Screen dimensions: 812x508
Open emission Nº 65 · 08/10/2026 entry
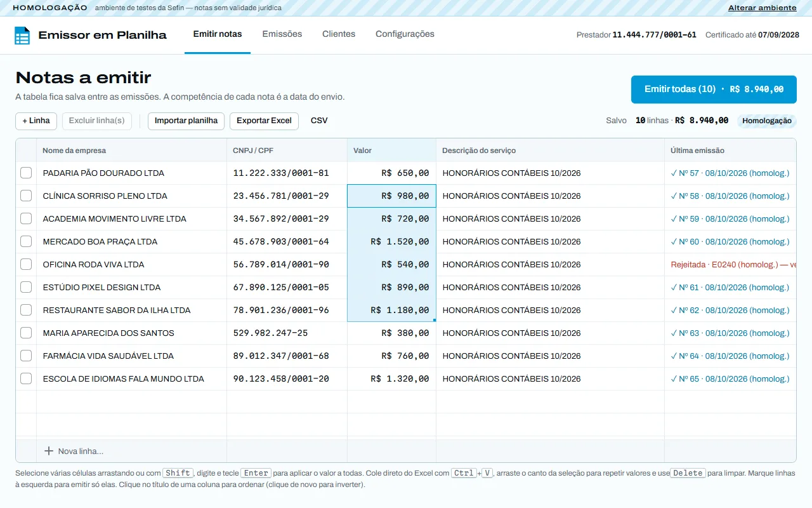(x=730, y=378)
